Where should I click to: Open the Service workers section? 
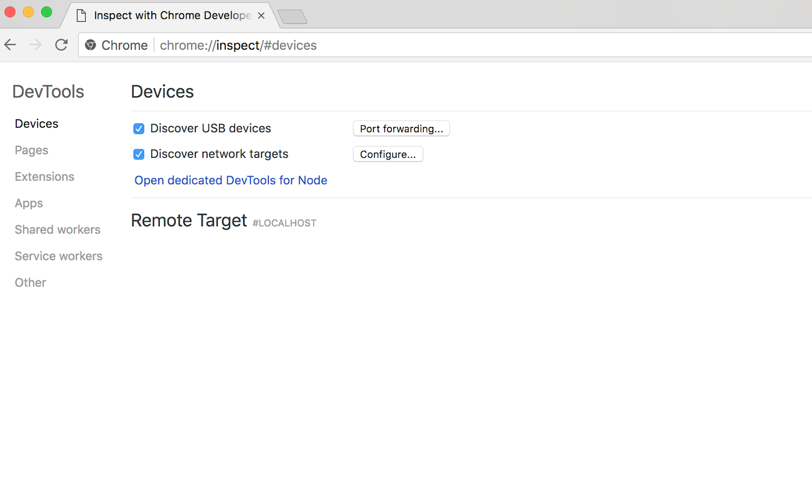coord(59,256)
